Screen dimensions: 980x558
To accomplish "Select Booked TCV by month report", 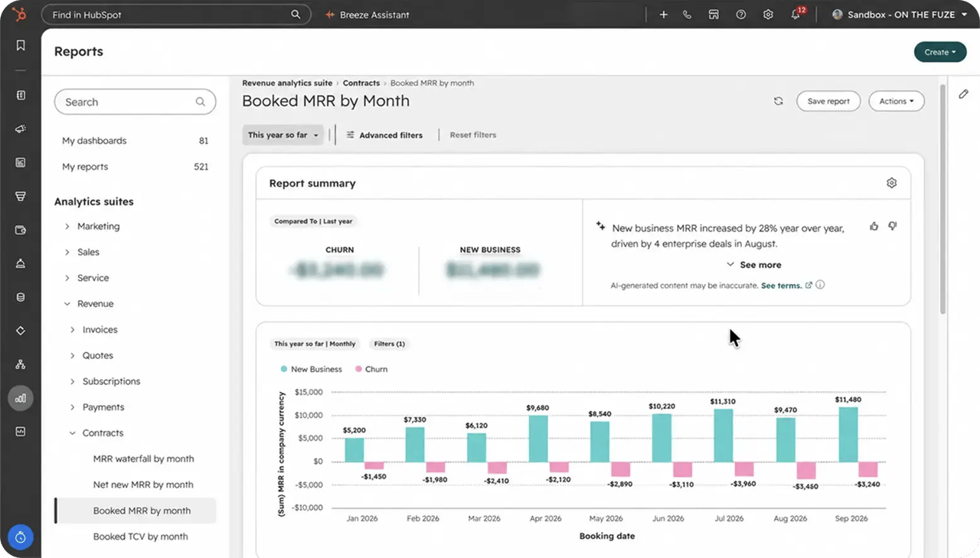I will pos(140,537).
